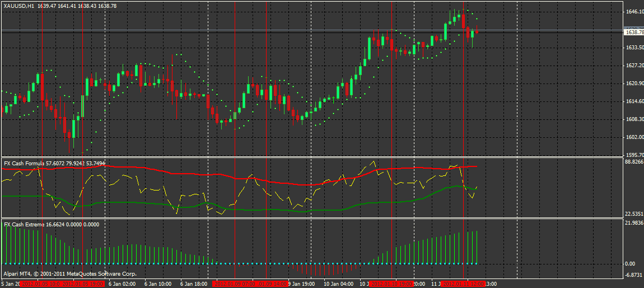The image size is (644, 288).
Task: Click the 6 Jan 10:00 time axis label
Action: point(158,284)
